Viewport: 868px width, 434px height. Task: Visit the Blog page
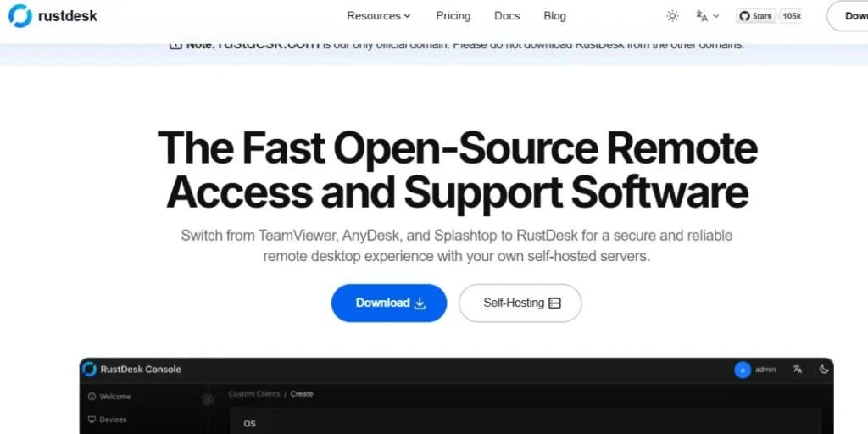tap(554, 16)
